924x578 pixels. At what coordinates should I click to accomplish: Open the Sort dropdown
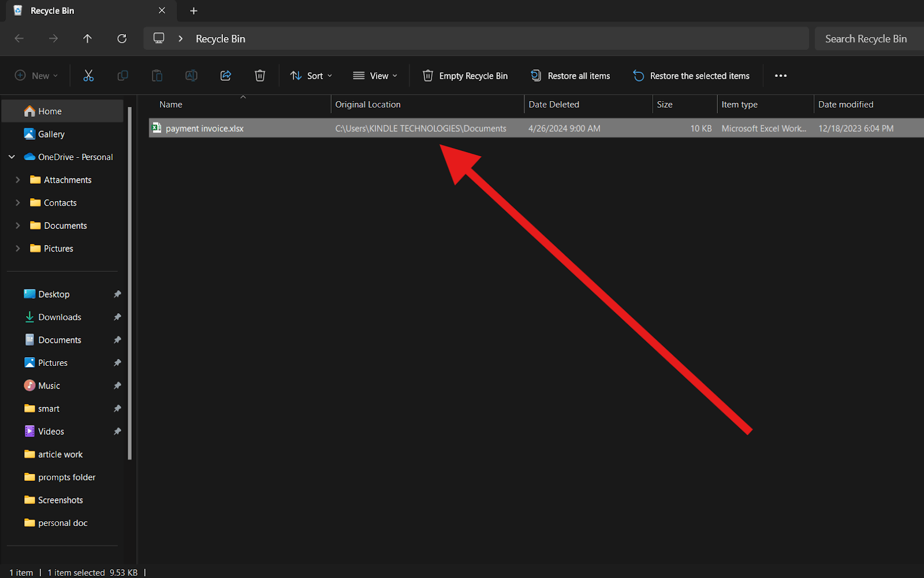[311, 76]
